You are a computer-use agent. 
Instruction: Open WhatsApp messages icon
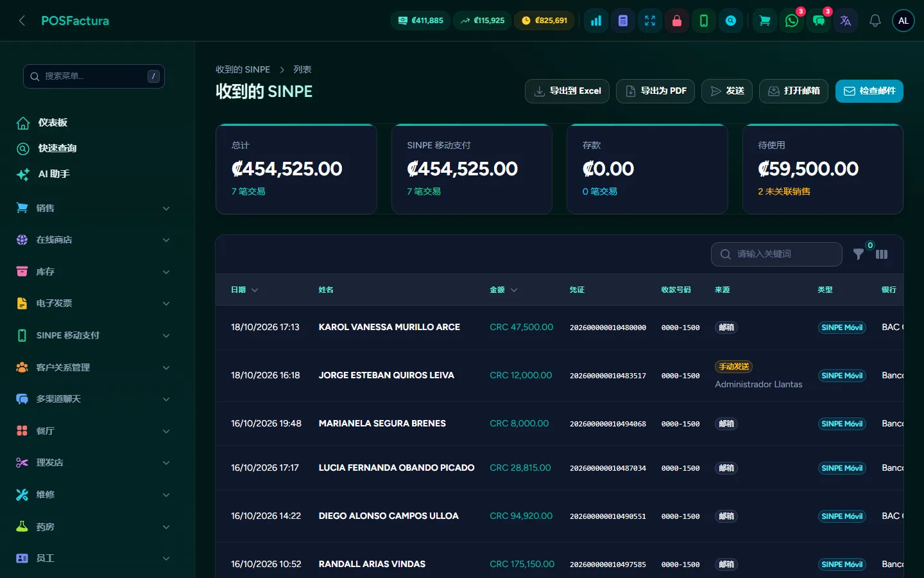pos(792,21)
